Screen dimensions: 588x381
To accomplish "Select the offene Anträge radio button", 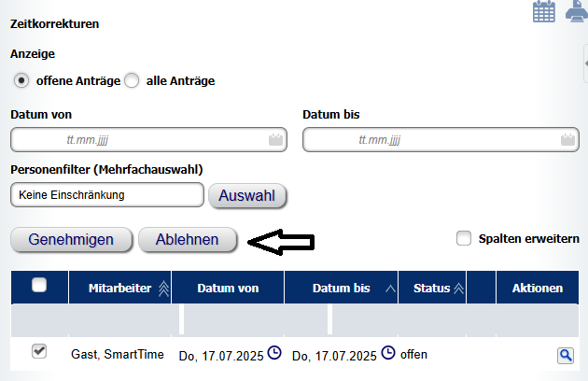I will 21,80.
